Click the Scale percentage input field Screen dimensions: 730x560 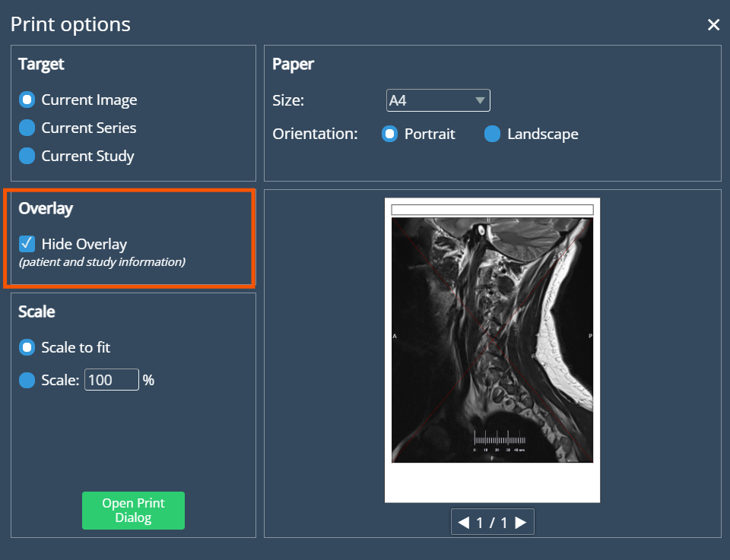point(112,380)
